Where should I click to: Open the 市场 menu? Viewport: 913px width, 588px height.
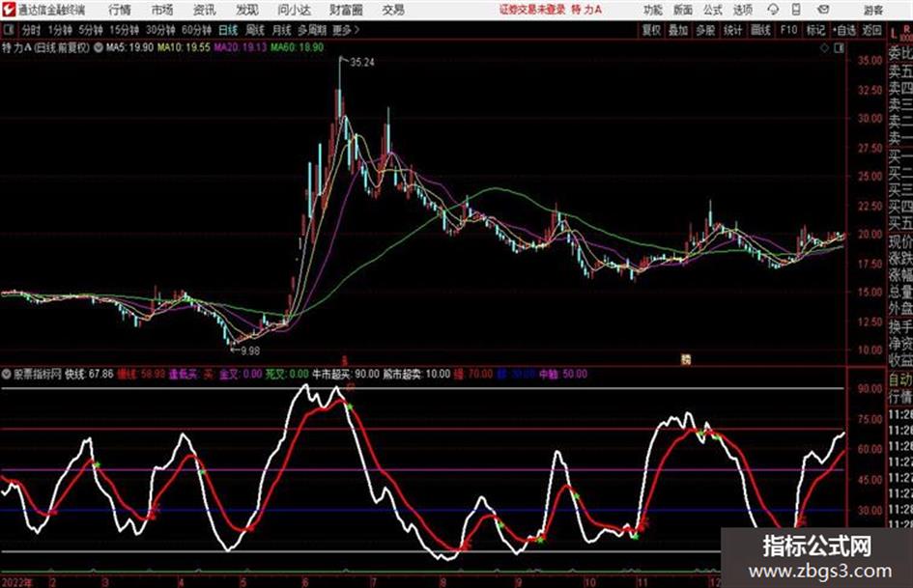point(162,10)
